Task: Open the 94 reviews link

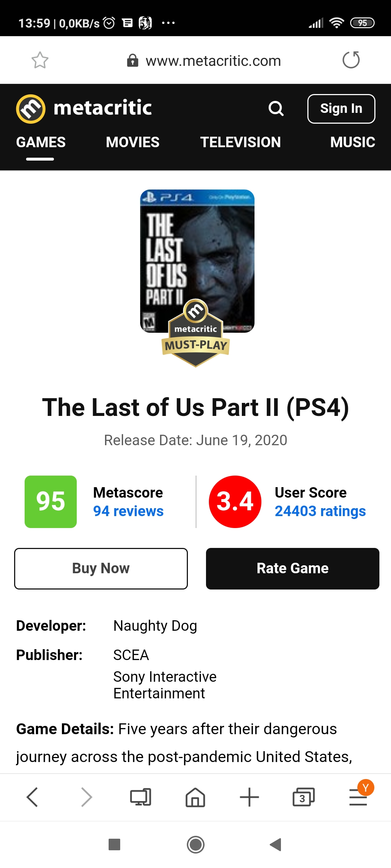Action: 128,511
